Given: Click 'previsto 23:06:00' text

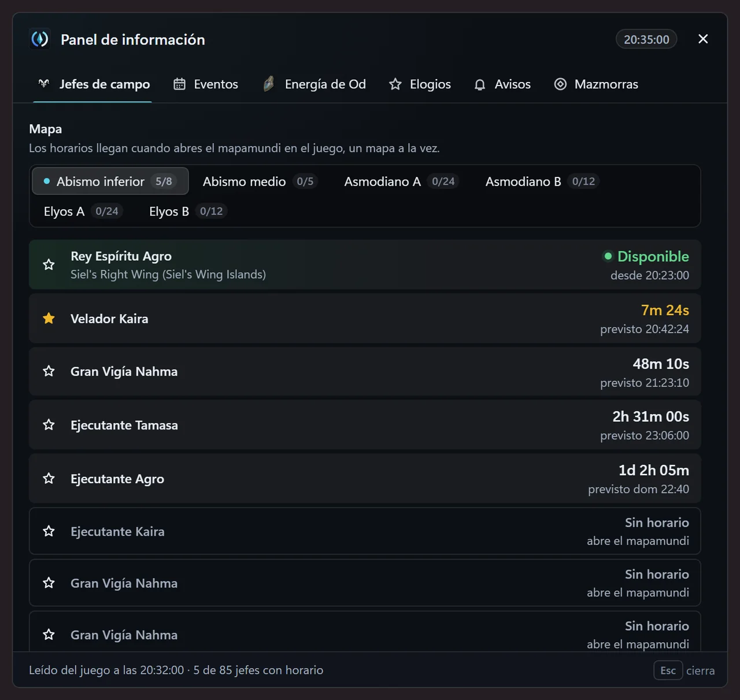Looking at the screenshot, I should coord(645,435).
